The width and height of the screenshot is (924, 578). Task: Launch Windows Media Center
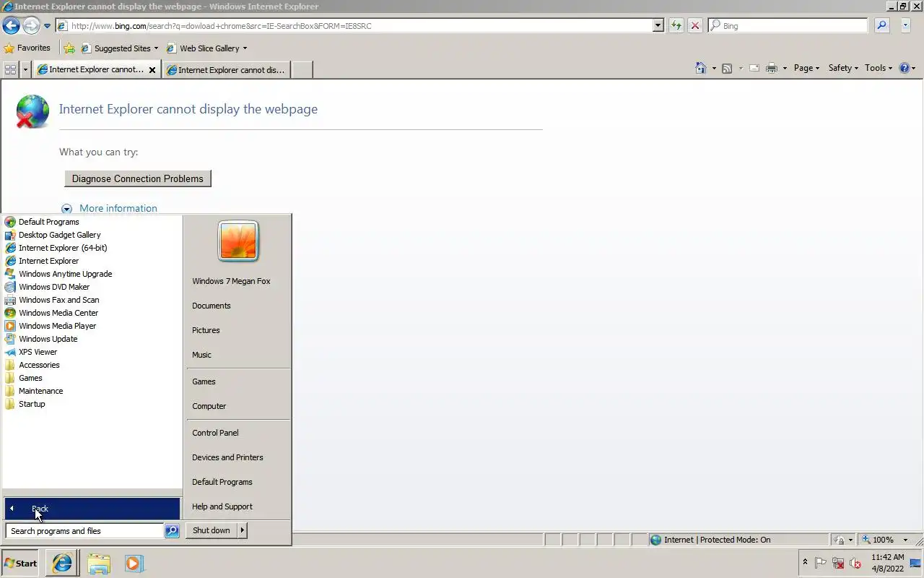(58, 313)
